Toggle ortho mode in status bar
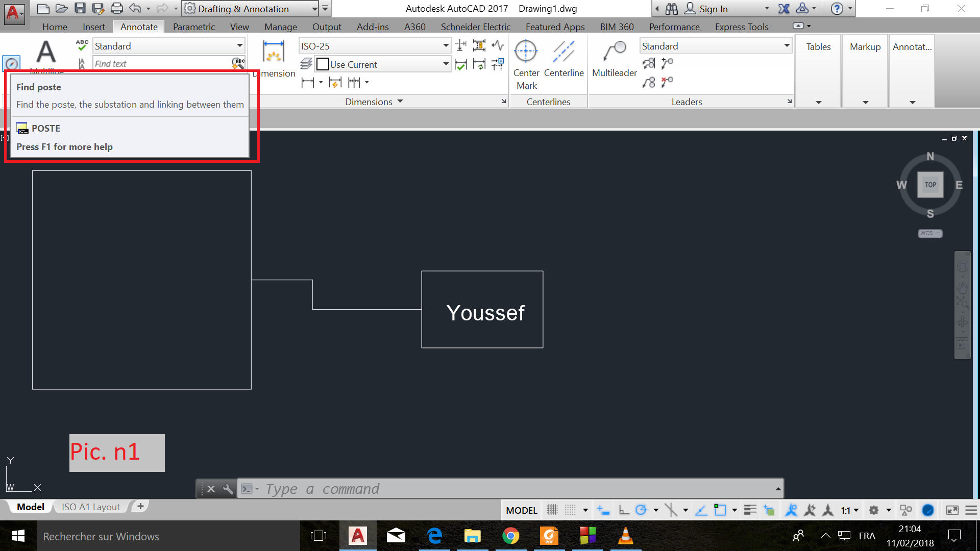Screen dimensions: 980x551 pyautogui.click(x=623, y=510)
